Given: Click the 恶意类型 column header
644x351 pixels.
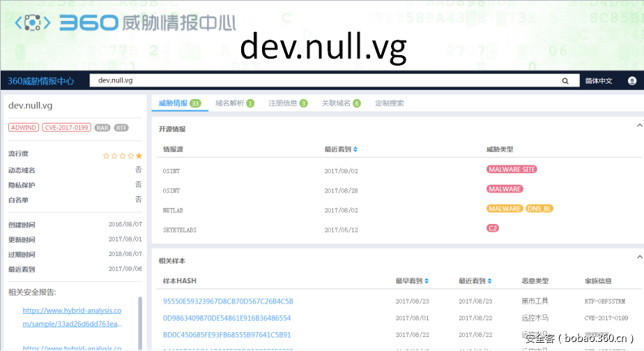Looking at the screenshot, I should pyautogui.click(x=535, y=281).
